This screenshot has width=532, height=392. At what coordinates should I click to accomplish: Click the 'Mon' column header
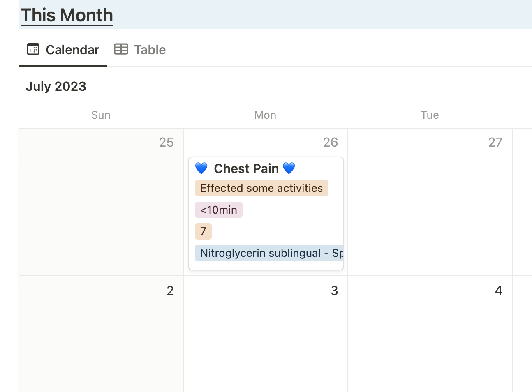265,115
